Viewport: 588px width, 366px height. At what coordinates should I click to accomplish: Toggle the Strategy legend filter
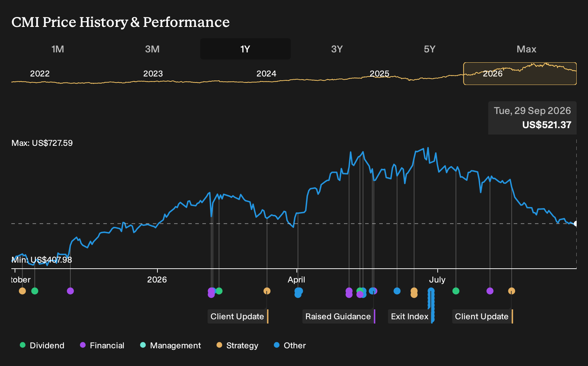[237, 345]
